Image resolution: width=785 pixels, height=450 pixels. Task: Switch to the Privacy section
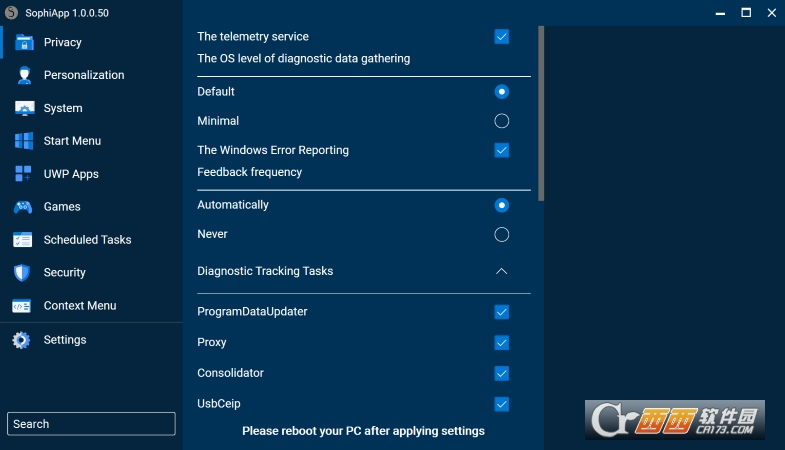point(62,42)
